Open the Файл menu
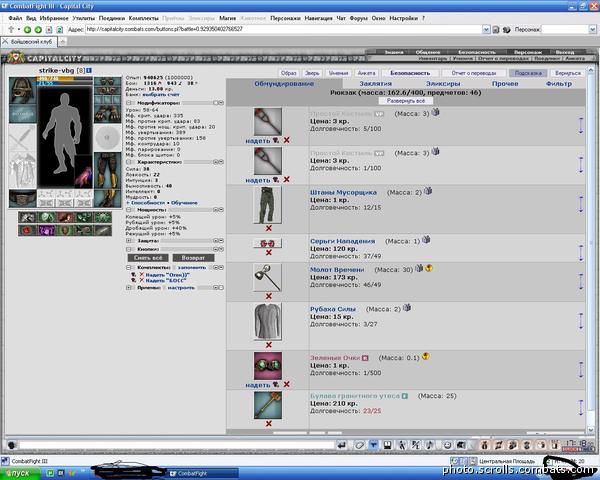Viewport: 600px width, 480px height. [x=15, y=18]
